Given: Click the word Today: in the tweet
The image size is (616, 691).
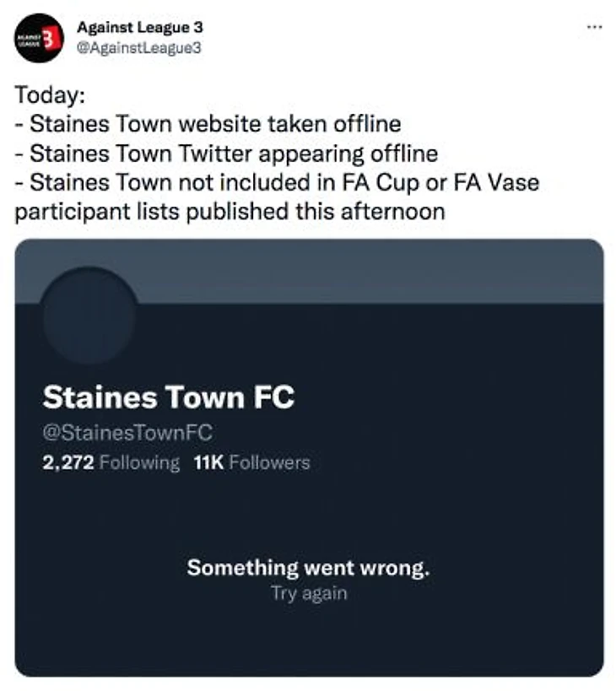Looking at the screenshot, I should tap(50, 94).
